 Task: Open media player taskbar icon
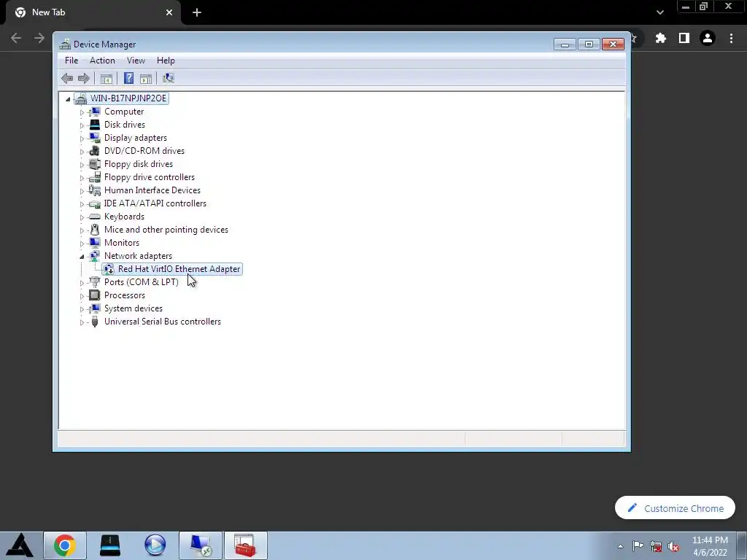(155, 545)
